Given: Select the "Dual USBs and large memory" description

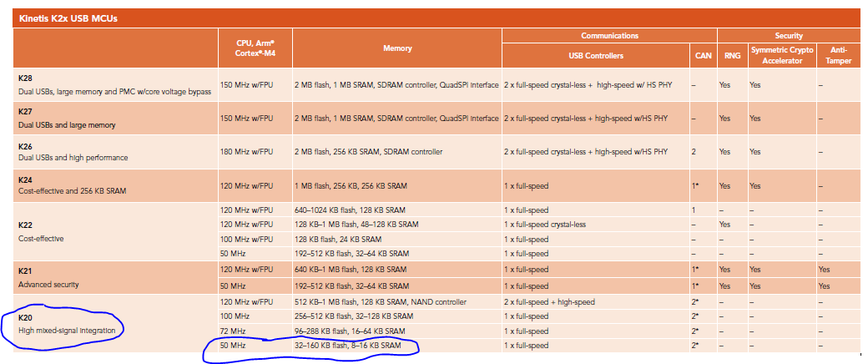Looking at the screenshot, I should pos(67,125).
